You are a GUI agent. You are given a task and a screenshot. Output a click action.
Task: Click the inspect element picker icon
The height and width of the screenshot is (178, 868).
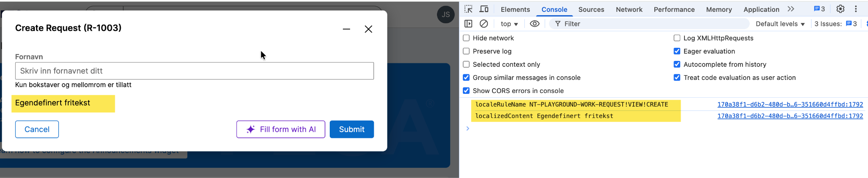[x=468, y=9]
